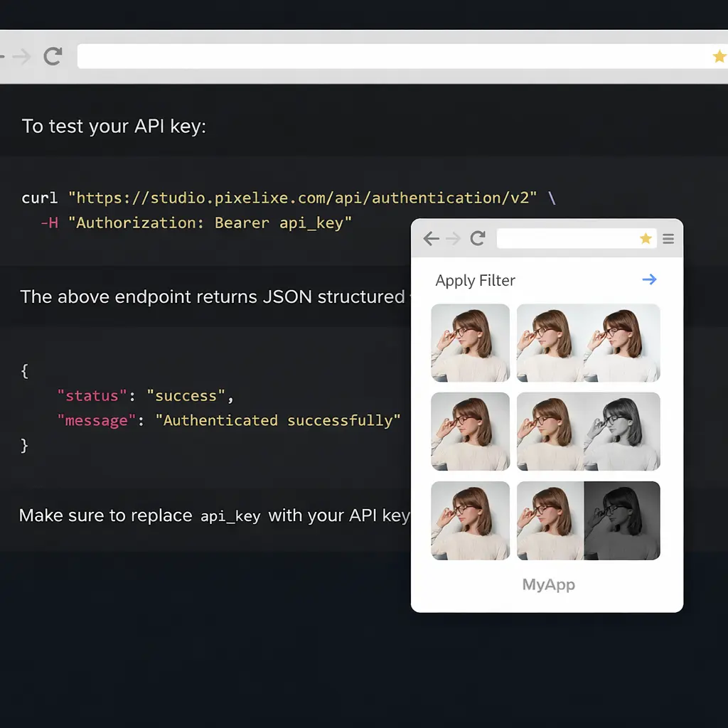728x728 pixels.
Task: Toggle the yellow star in the MyApp address bar
Action: [x=646, y=239]
